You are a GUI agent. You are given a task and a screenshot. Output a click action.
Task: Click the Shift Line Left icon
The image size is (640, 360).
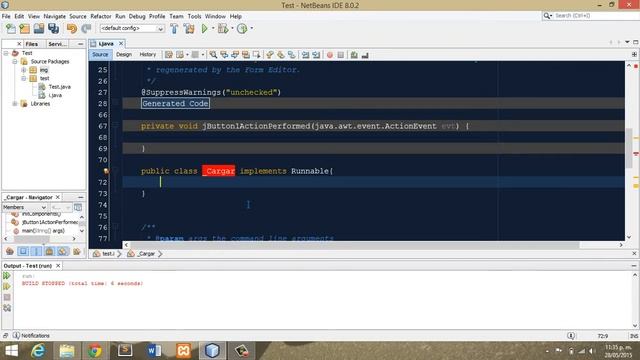coord(305,55)
